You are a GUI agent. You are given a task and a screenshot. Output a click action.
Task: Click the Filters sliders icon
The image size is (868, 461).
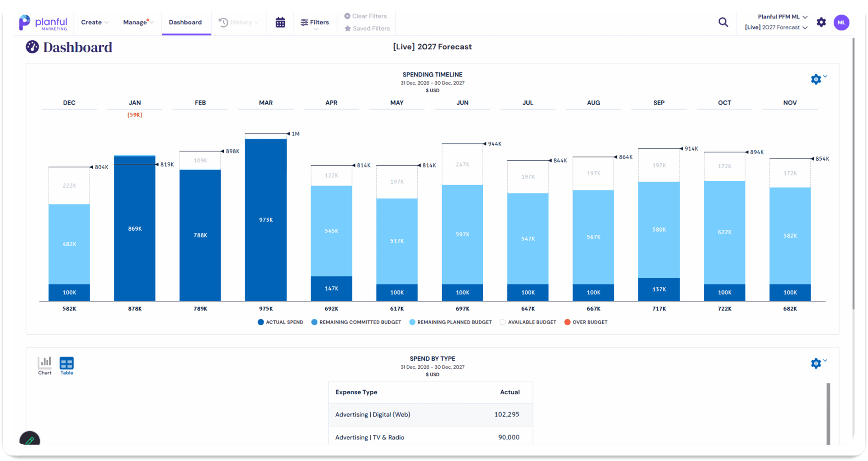click(x=304, y=22)
